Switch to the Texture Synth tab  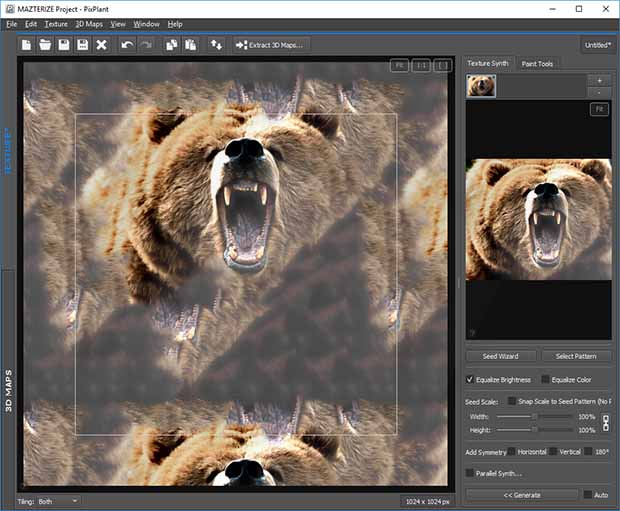(x=488, y=63)
